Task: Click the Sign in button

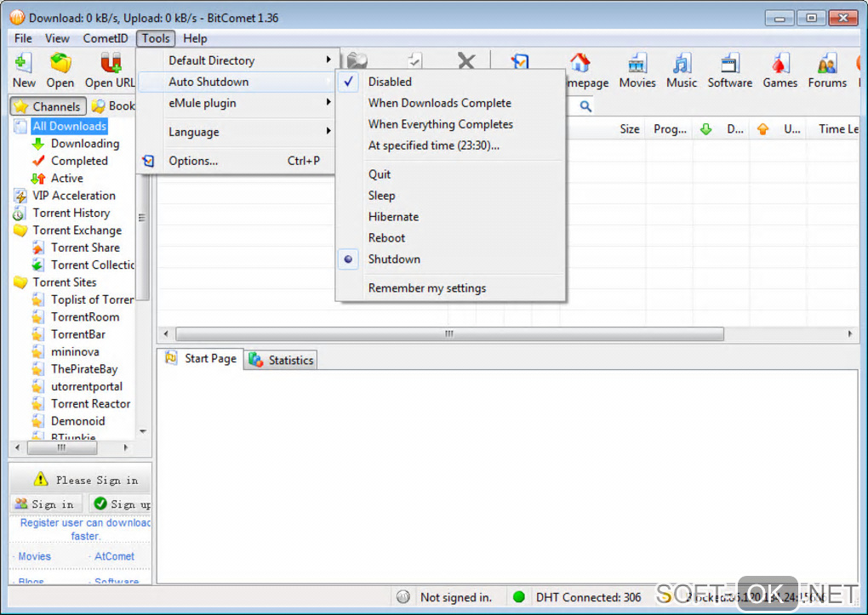Action: click(46, 504)
